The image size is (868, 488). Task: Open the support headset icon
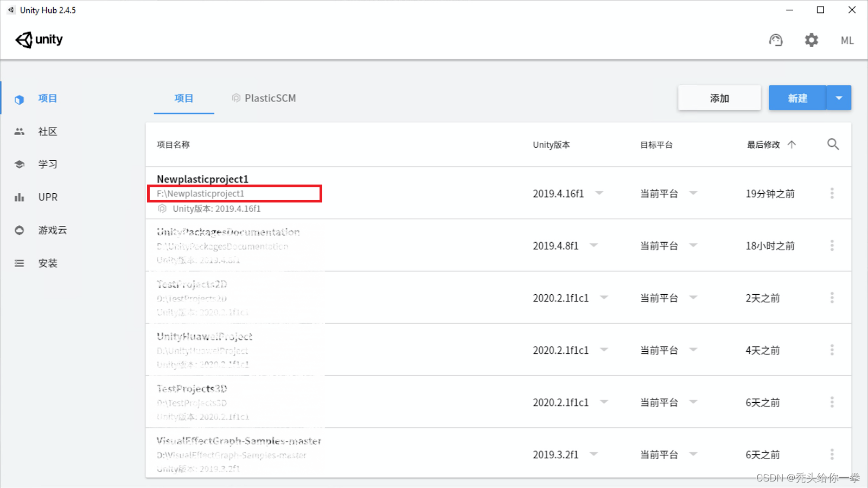(776, 40)
